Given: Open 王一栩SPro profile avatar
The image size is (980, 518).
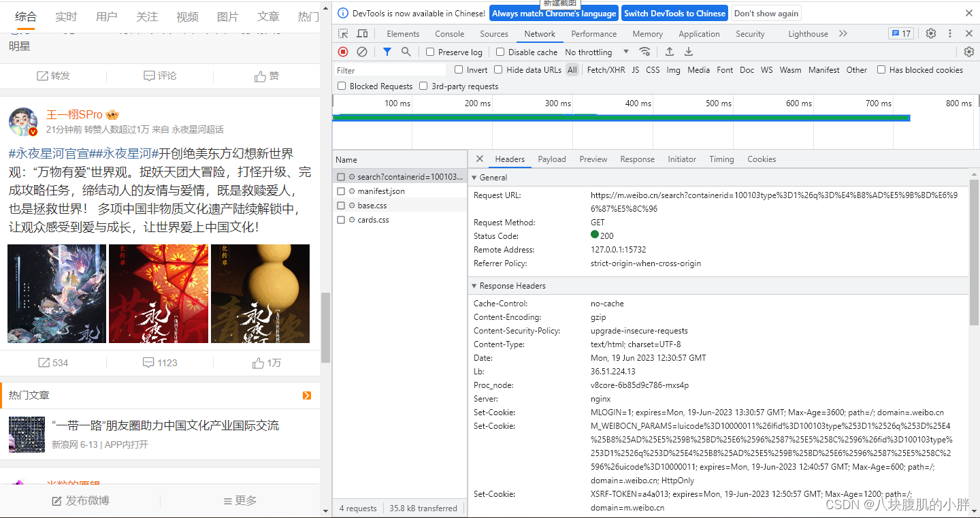Looking at the screenshot, I should click(x=23, y=121).
